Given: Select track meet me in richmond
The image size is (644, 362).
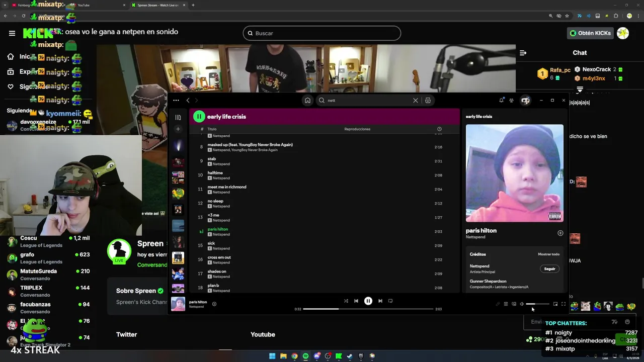Looking at the screenshot, I should (325, 189).
